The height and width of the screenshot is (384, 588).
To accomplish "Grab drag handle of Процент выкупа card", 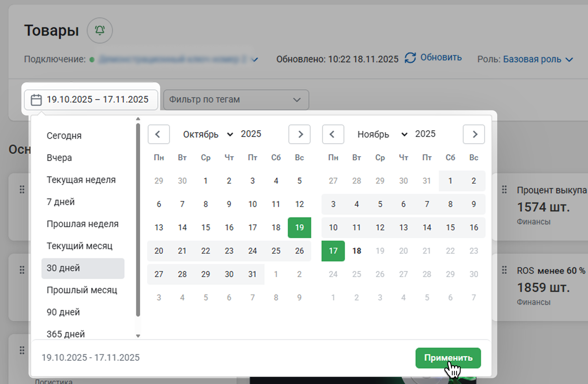I will (504, 190).
